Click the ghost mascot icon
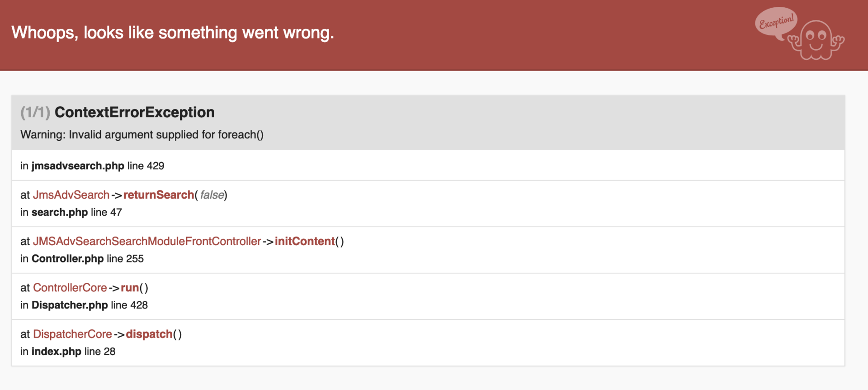 click(816, 40)
